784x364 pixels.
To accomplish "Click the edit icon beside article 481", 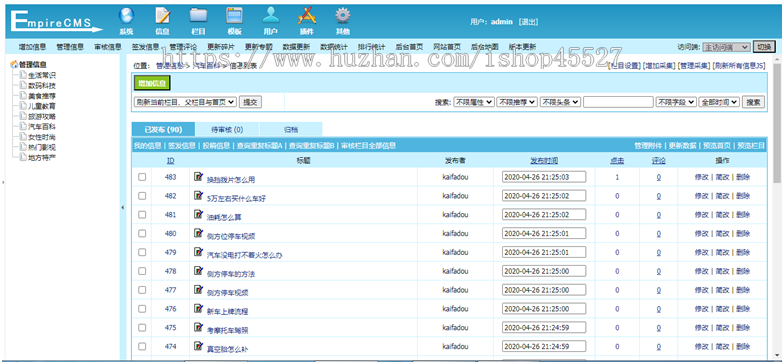I will click(x=198, y=214).
